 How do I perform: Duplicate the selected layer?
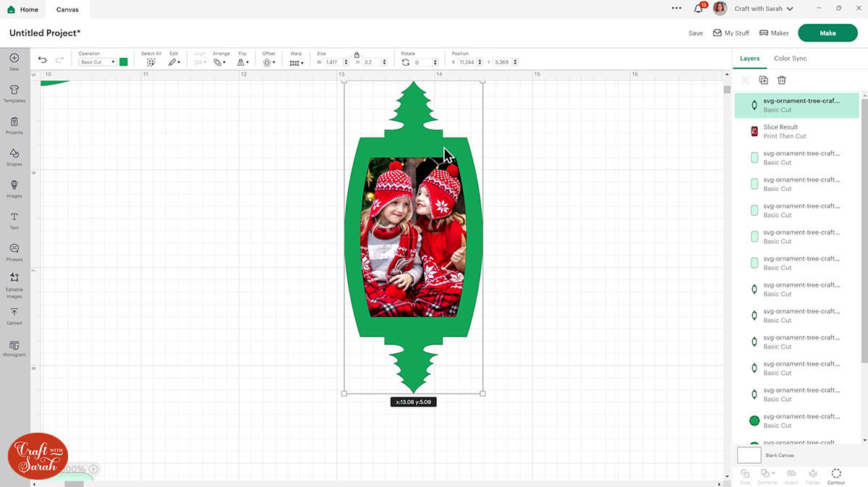pos(763,80)
